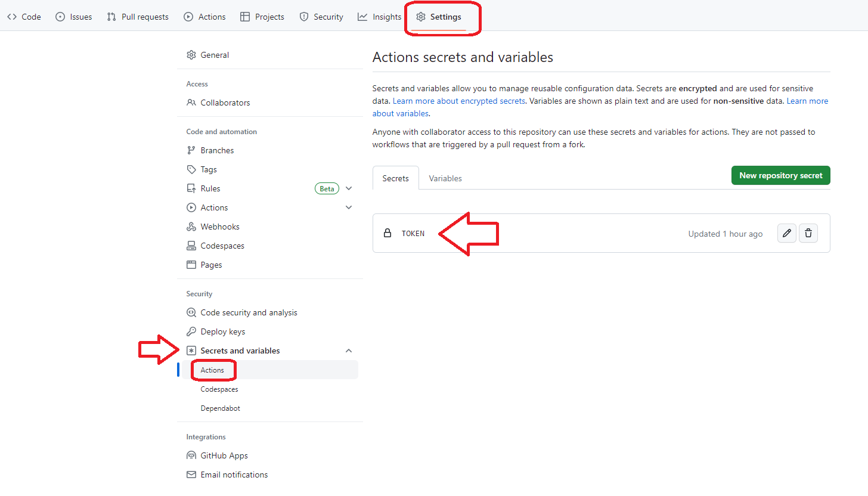
Task: Click the Actions play icon in top tab
Action: click(x=188, y=17)
